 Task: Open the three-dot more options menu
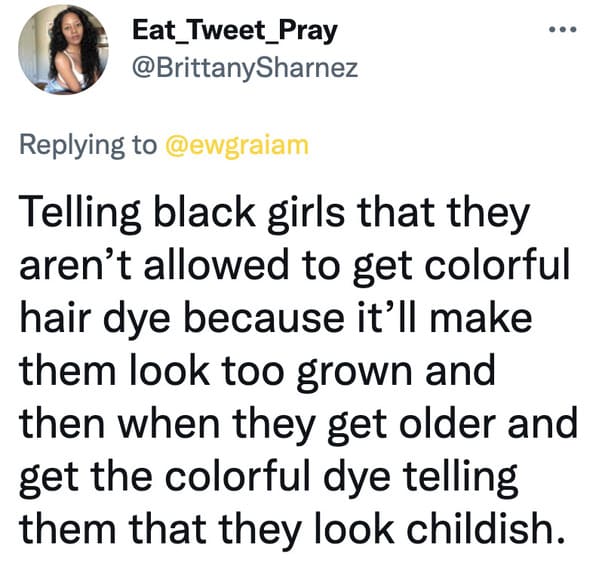pos(562,29)
